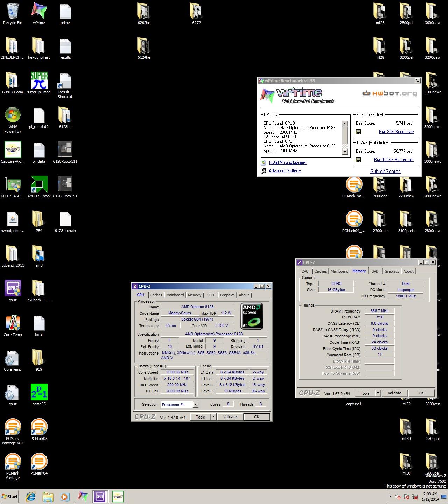Open the Tools dropdown arrow in CPU-Z CPU window
Viewport: 448px width, 504px height.
tap(213, 417)
